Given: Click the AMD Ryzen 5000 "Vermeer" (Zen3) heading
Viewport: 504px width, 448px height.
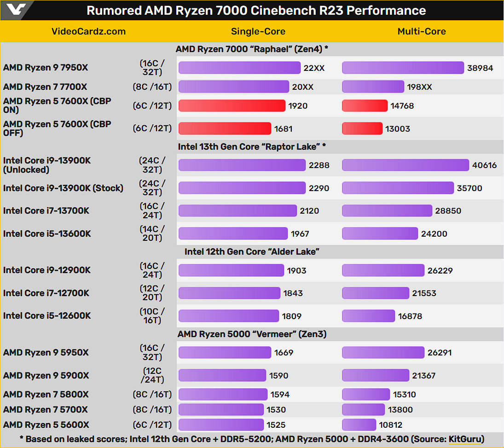Looking at the screenshot, I should tap(252, 334).
